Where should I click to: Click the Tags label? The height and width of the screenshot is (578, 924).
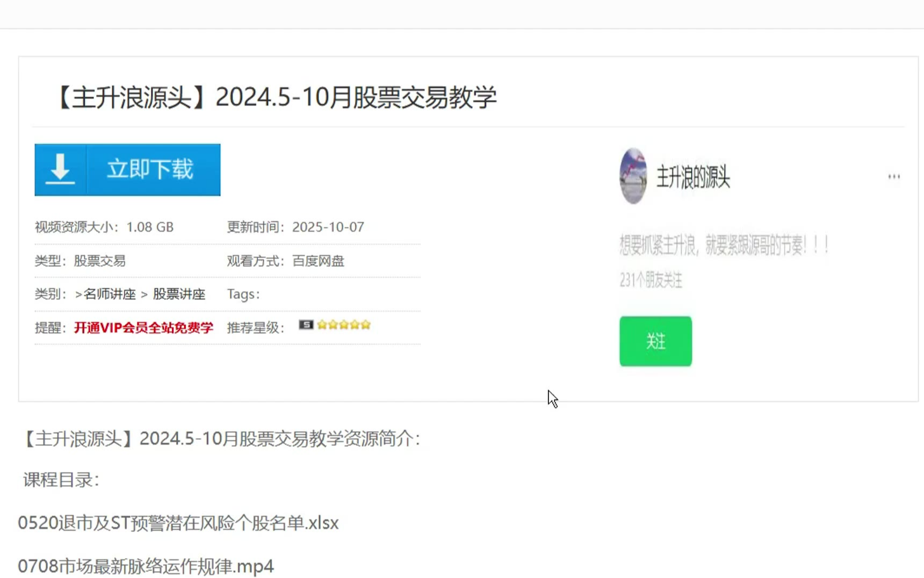243,294
